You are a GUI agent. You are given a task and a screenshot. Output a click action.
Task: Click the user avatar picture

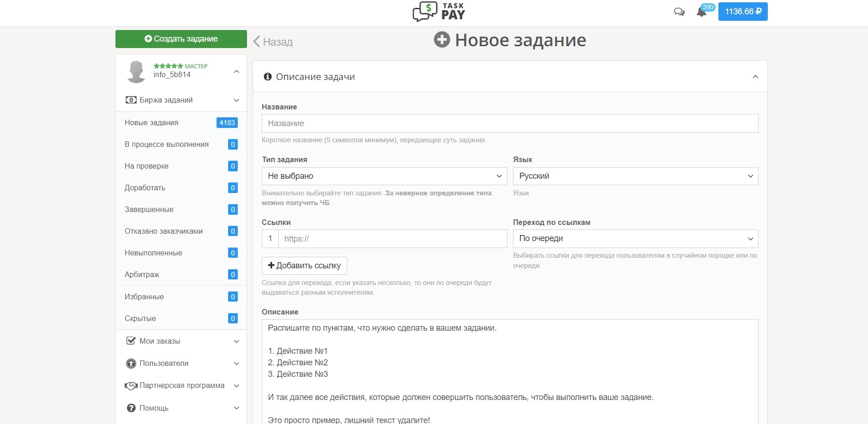(136, 72)
